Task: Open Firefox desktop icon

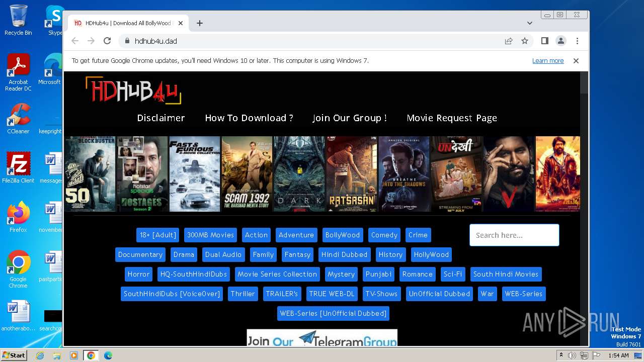Action: (18, 217)
